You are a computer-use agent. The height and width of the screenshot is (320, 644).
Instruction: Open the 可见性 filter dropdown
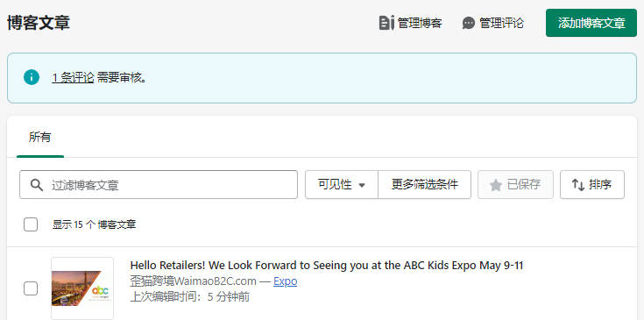point(342,185)
